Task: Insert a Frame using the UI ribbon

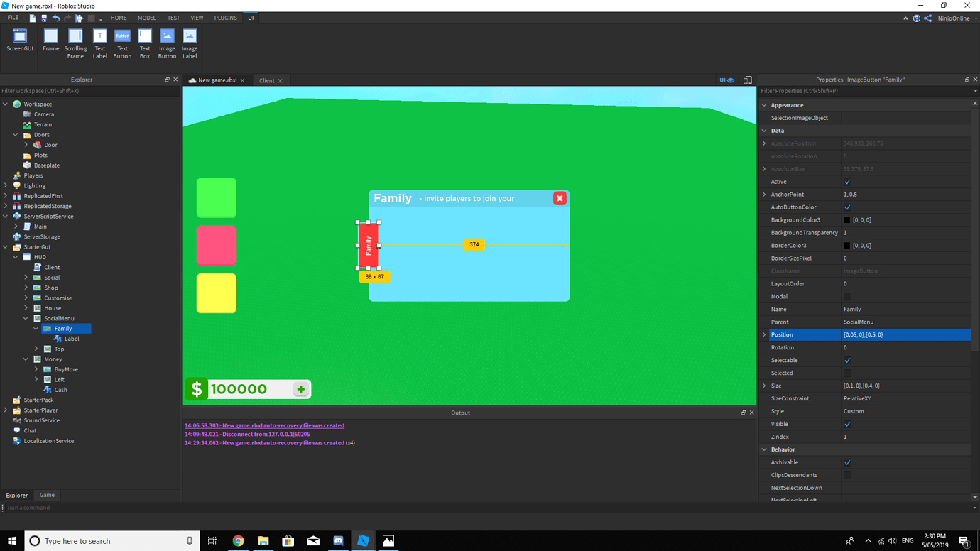Action: tap(50, 39)
